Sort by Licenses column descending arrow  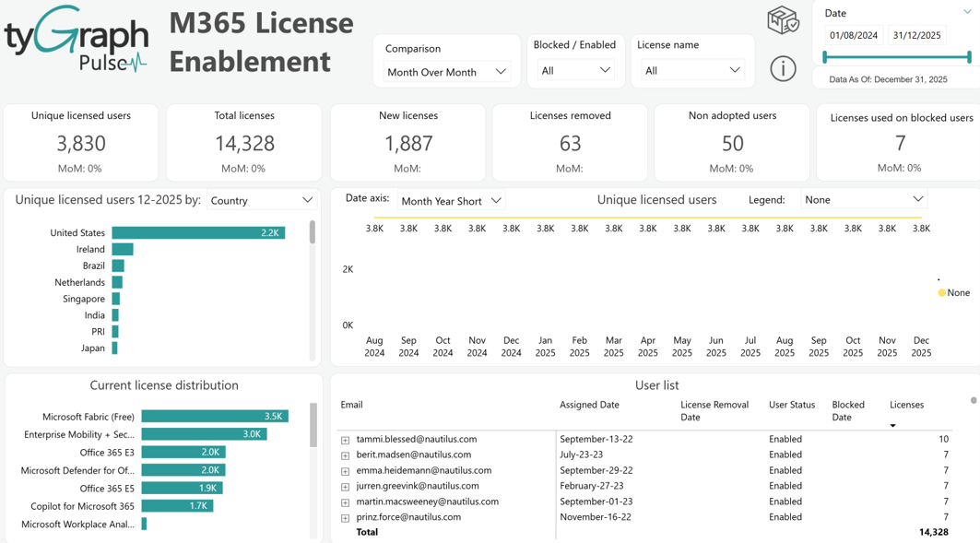click(x=892, y=426)
